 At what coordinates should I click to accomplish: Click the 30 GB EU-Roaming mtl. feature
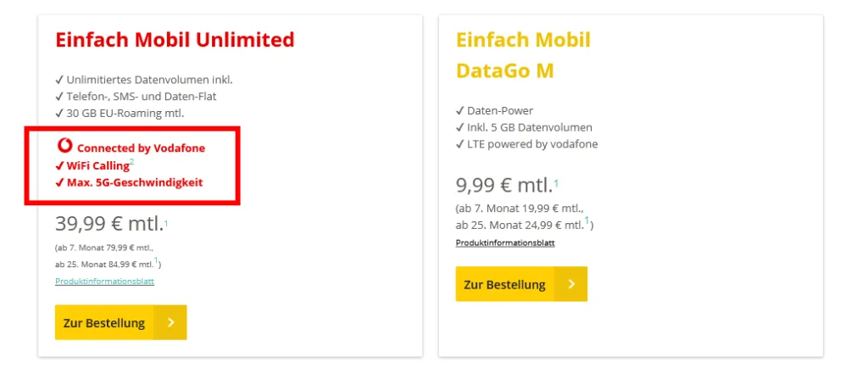[x=120, y=114]
